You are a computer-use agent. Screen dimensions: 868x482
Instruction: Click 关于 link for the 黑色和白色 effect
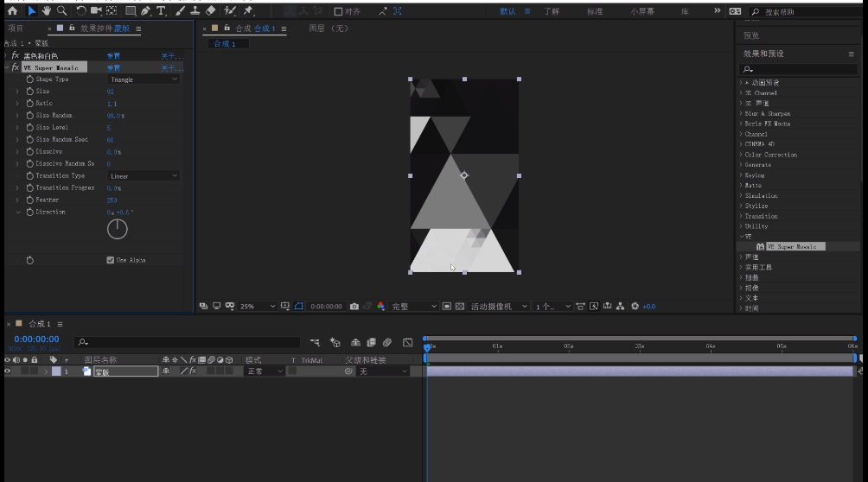[171, 56]
